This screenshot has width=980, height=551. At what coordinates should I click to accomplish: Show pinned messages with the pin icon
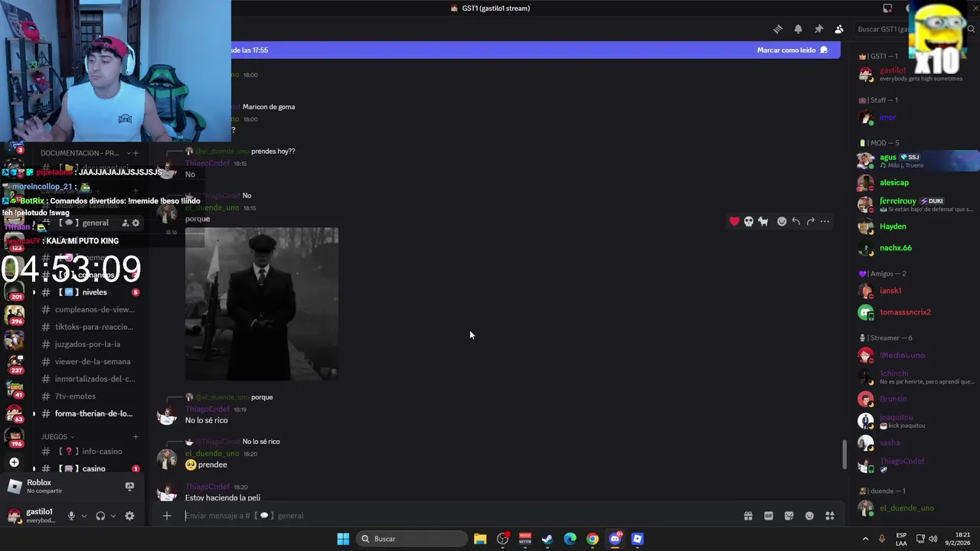[x=818, y=29]
